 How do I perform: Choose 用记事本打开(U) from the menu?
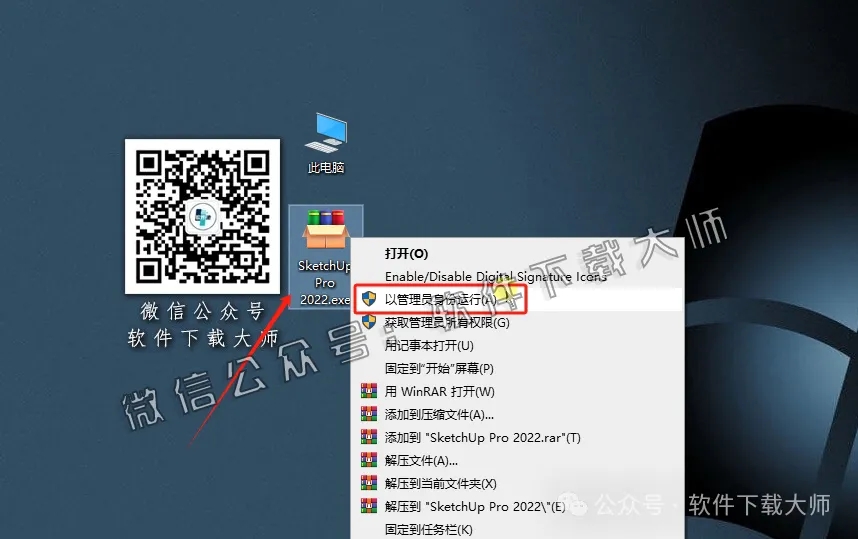click(429, 345)
